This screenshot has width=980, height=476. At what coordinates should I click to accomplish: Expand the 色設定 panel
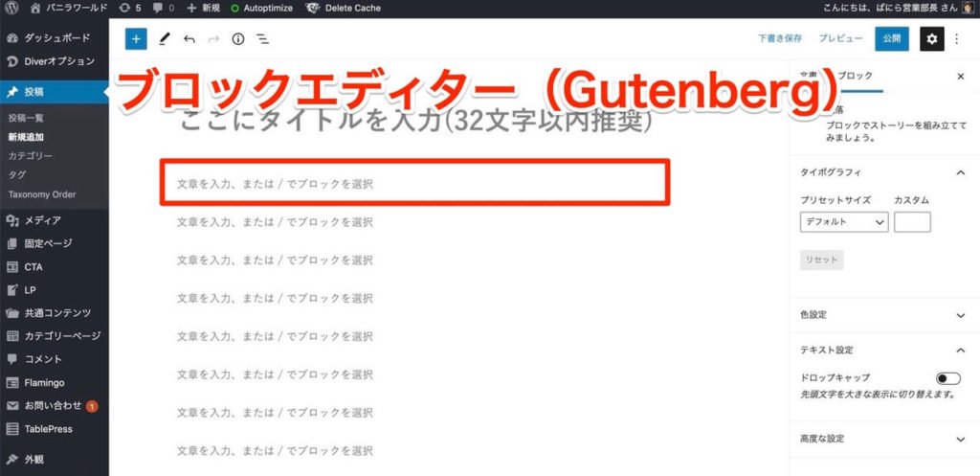tap(883, 315)
